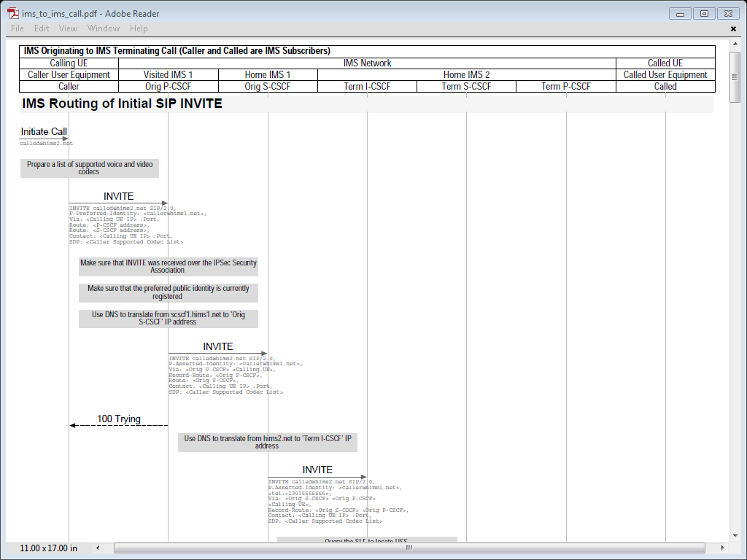Click the 'Orig S-CSCF' column header
Screen dimensions: 747x560
point(268,87)
